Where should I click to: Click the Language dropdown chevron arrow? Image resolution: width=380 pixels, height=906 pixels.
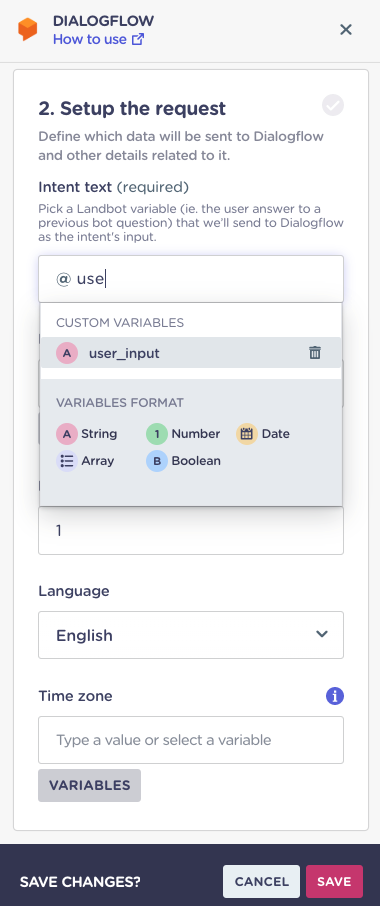[x=322, y=634]
